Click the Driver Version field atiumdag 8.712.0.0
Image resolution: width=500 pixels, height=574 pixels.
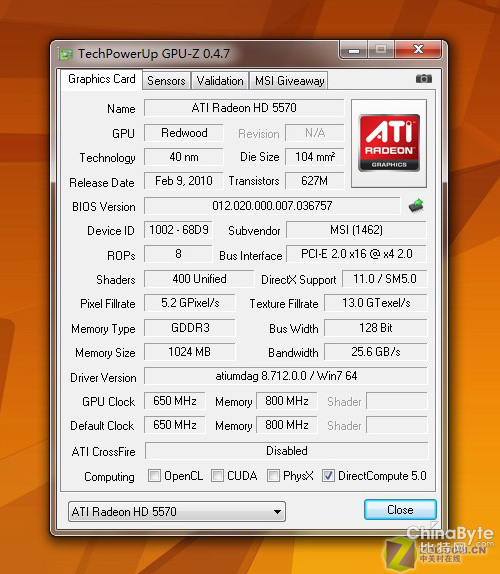286,376
